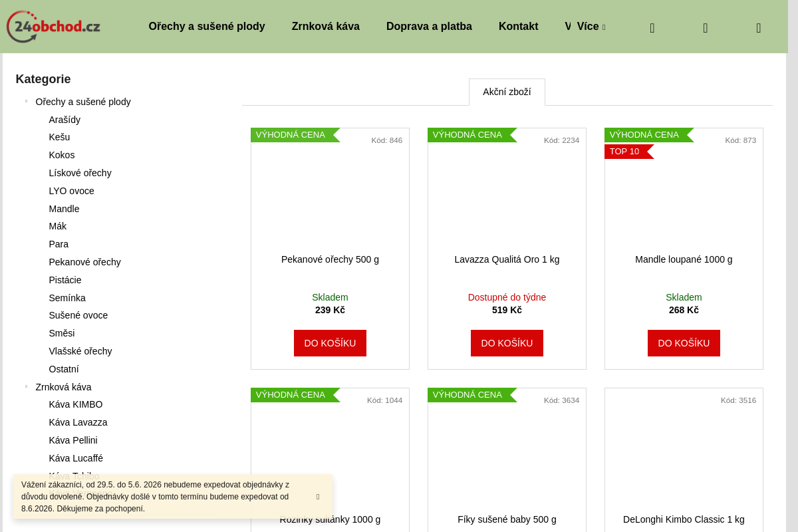Open Zrnková káva sidebar category
The image size is (798, 532).
click(63, 387)
